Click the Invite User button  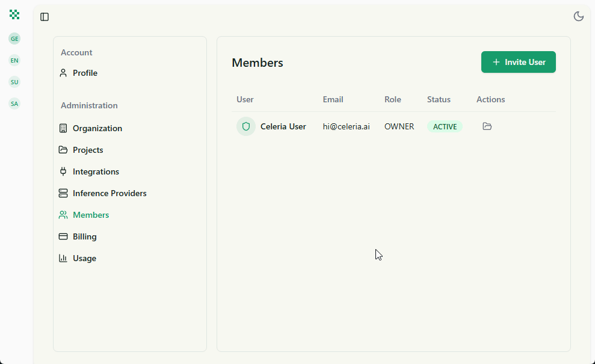518,62
